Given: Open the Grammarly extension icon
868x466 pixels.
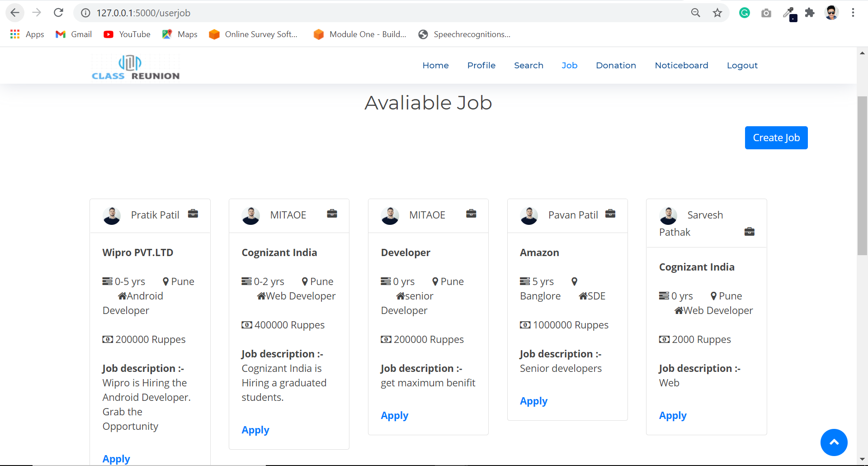Looking at the screenshot, I should click(x=745, y=13).
